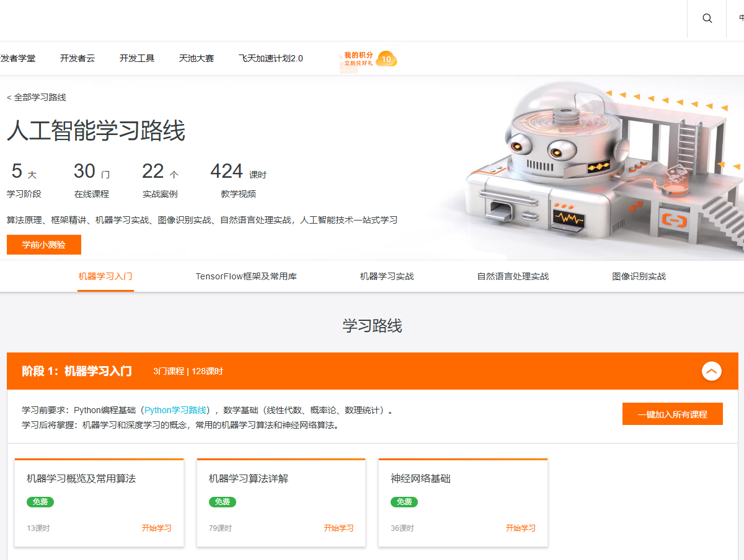Click 开始学习 on 机器学习算法详解 card

tap(339, 528)
